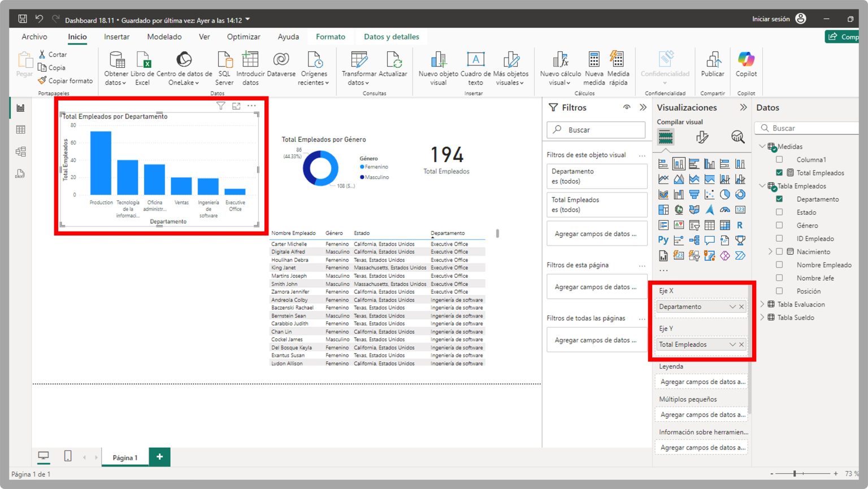Select the pie chart visualization icon
Screen dimensions: 868x489
tap(724, 194)
